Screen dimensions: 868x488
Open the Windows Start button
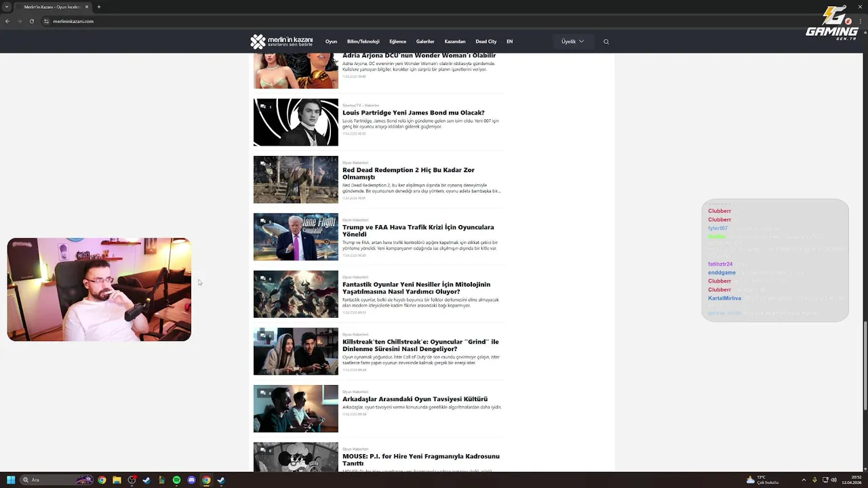click(x=11, y=480)
